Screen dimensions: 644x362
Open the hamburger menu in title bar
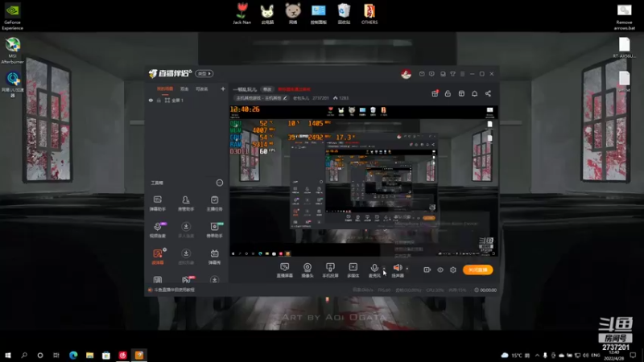[462, 74]
